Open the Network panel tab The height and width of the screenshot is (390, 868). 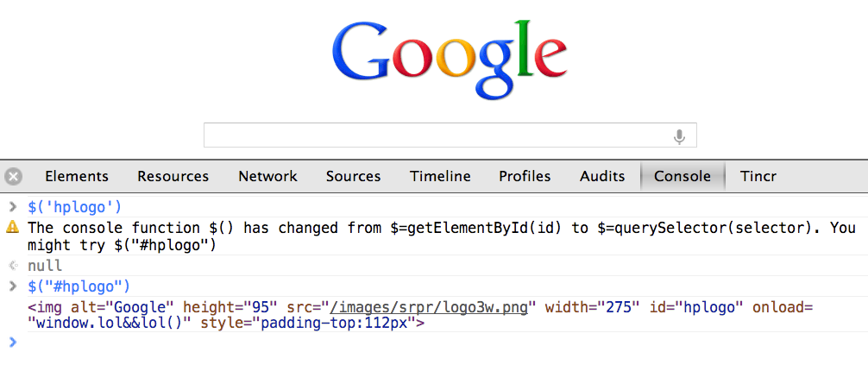268,177
